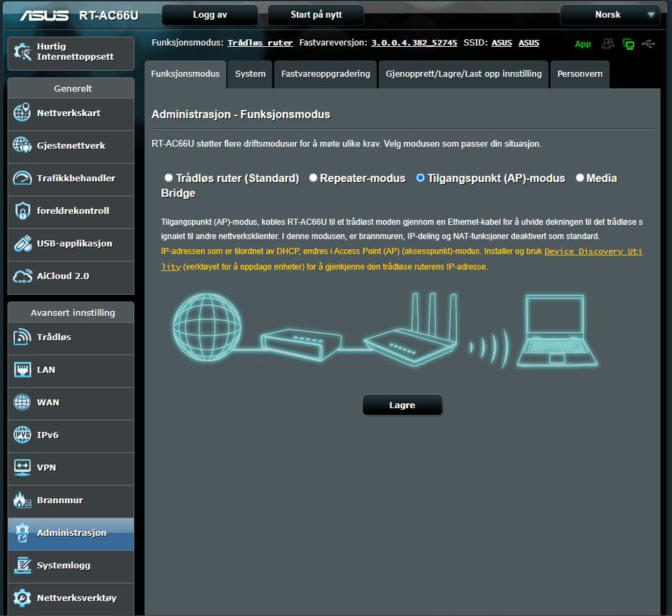Open foreldrekontroll menu item
Image resolution: width=672 pixels, height=616 pixels.
coord(71,211)
